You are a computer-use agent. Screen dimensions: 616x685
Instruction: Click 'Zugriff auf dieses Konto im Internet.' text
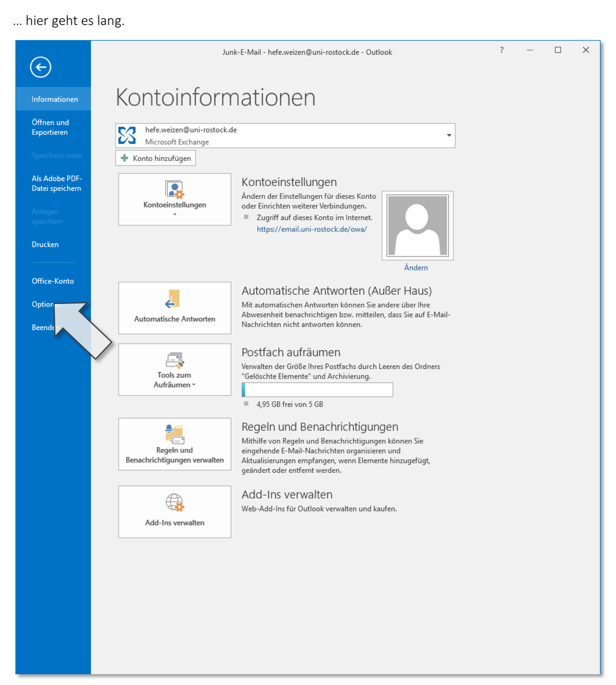(x=315, y=218)
